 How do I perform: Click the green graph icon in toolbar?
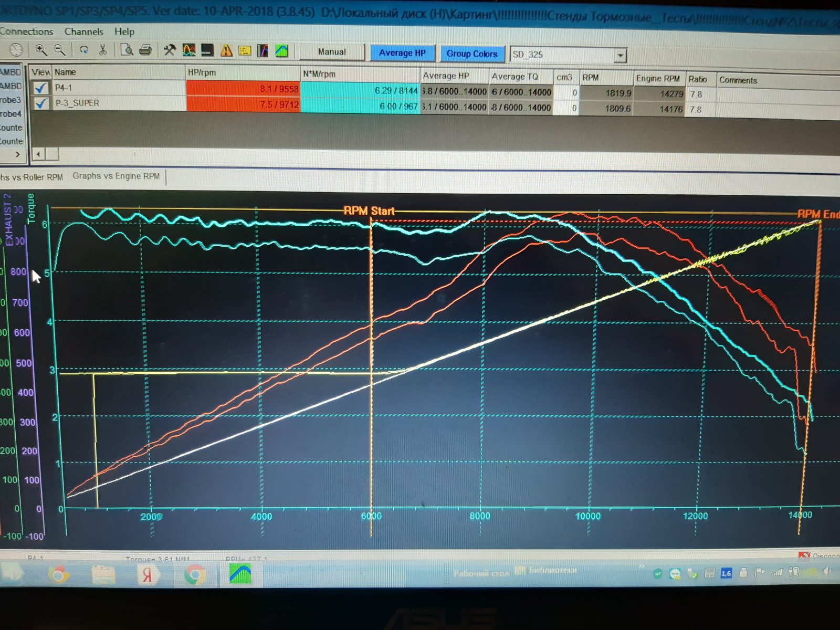point(282,51)
